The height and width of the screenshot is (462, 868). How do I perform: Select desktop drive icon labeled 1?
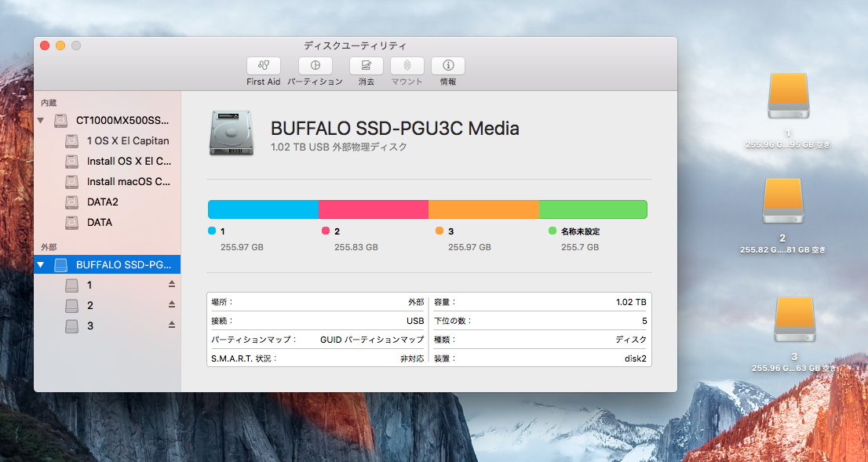[x=787, y=97]
